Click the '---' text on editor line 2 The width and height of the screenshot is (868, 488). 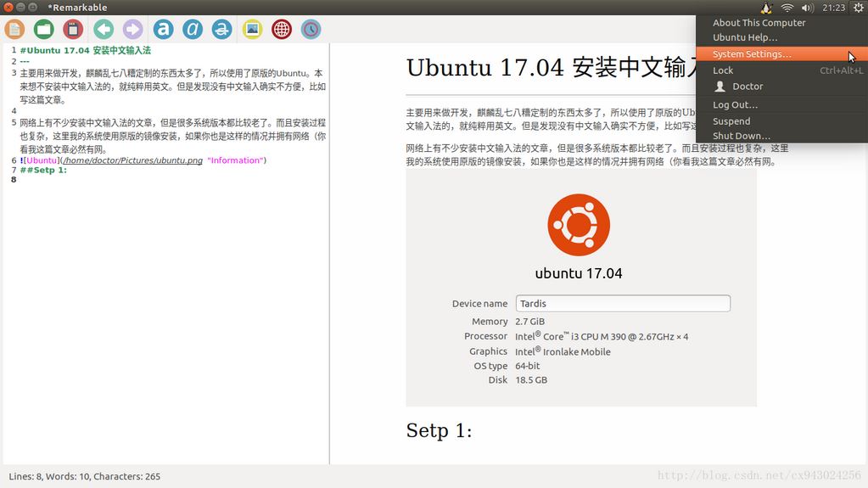[25, 61]
